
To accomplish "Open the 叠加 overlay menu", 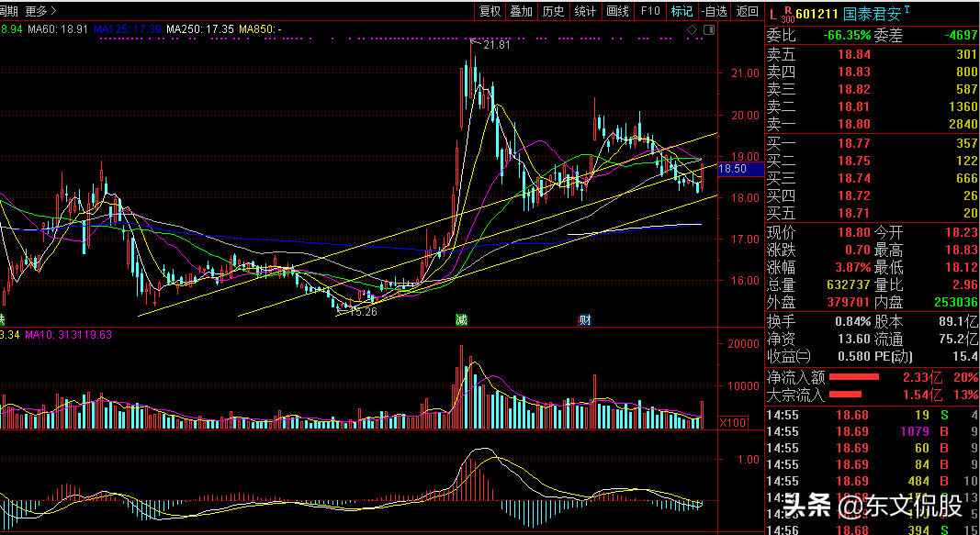I will [522, 11].
